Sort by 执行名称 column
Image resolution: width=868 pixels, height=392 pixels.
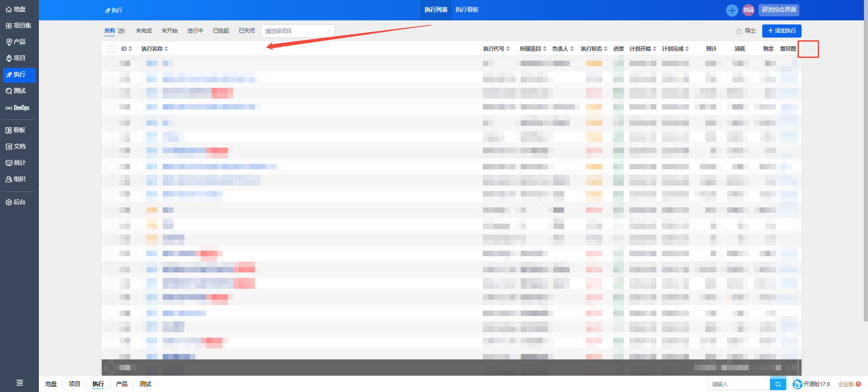click(155, 49)
